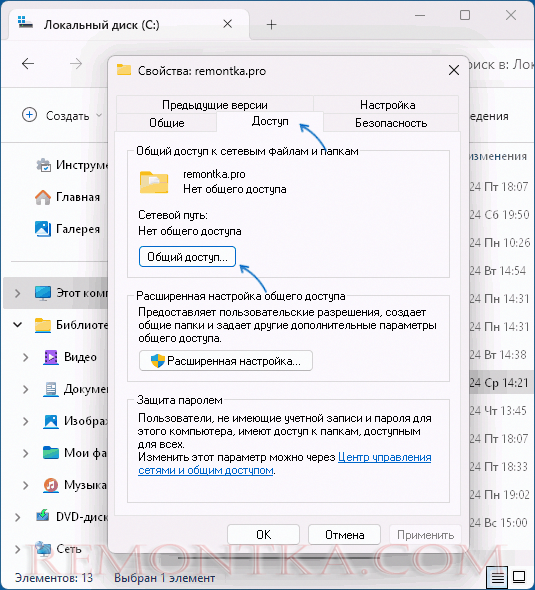Click the Сетевой путь: label

173,215
